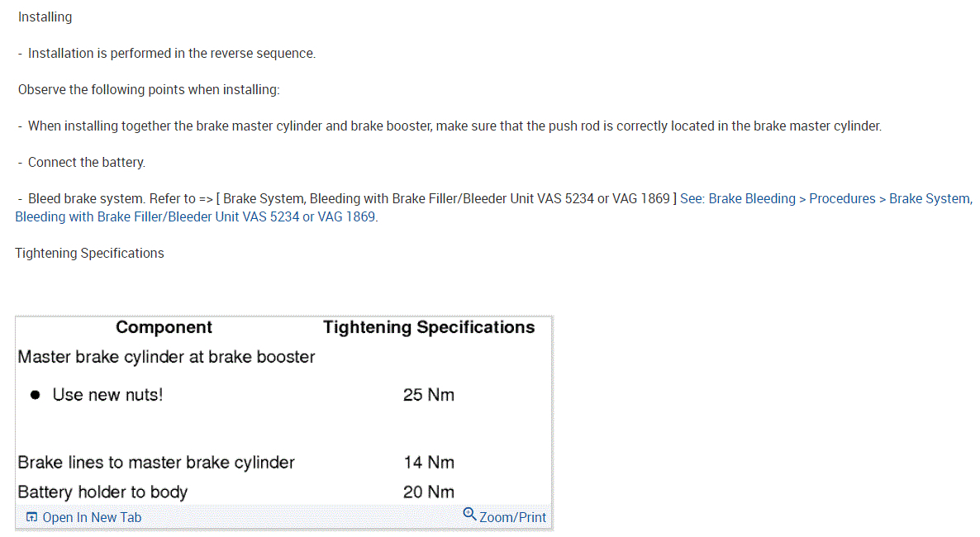
Task: Click the Component column header in table
Action: coord(164,327)
